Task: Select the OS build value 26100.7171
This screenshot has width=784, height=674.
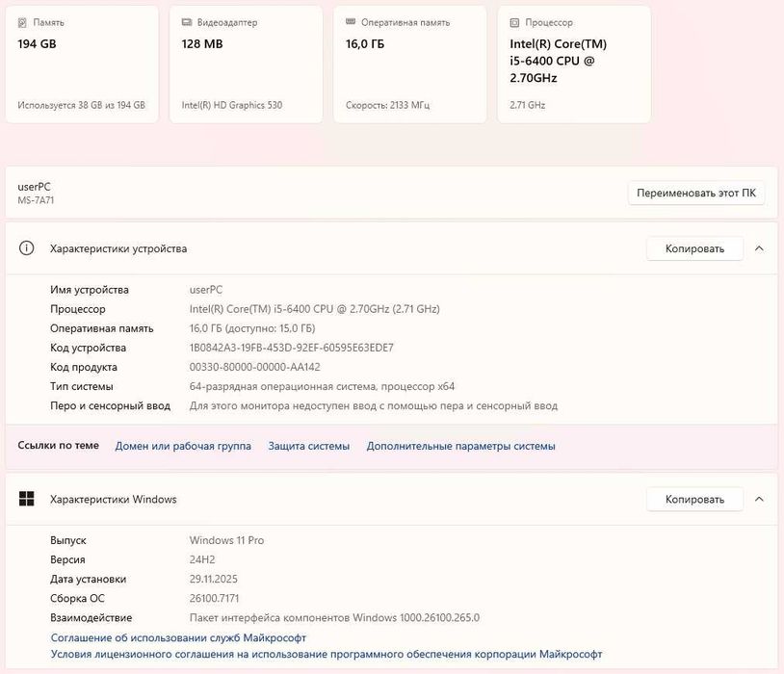Action: (x=214, y=598)
